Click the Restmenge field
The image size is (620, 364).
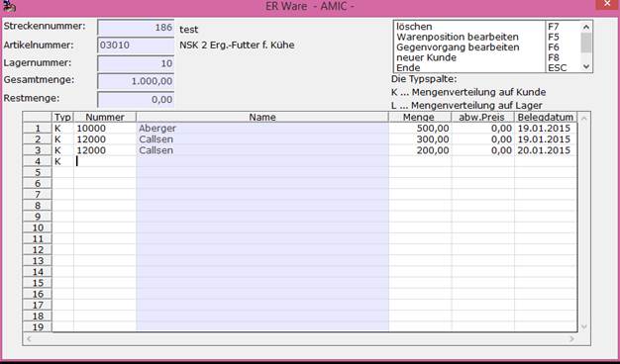click(136, 100)
